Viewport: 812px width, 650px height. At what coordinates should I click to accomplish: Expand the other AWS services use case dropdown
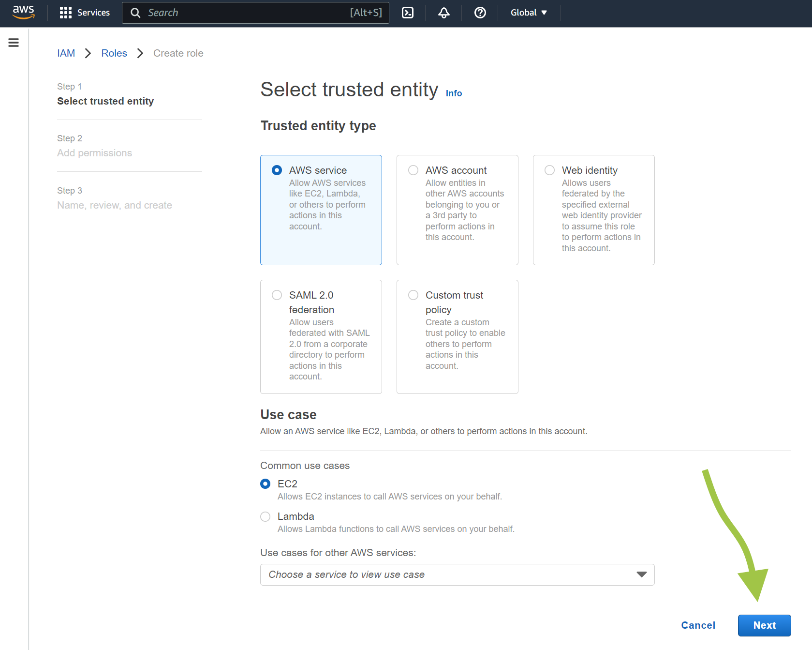[457, 574]
